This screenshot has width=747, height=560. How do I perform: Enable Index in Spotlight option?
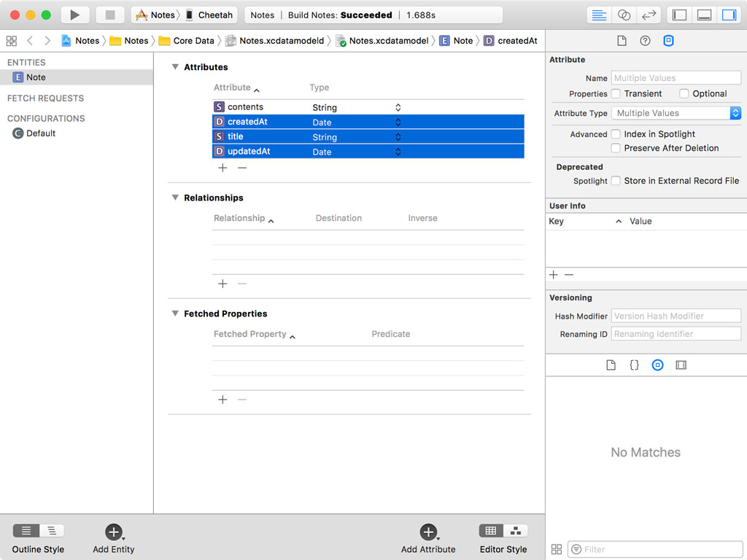616,134
